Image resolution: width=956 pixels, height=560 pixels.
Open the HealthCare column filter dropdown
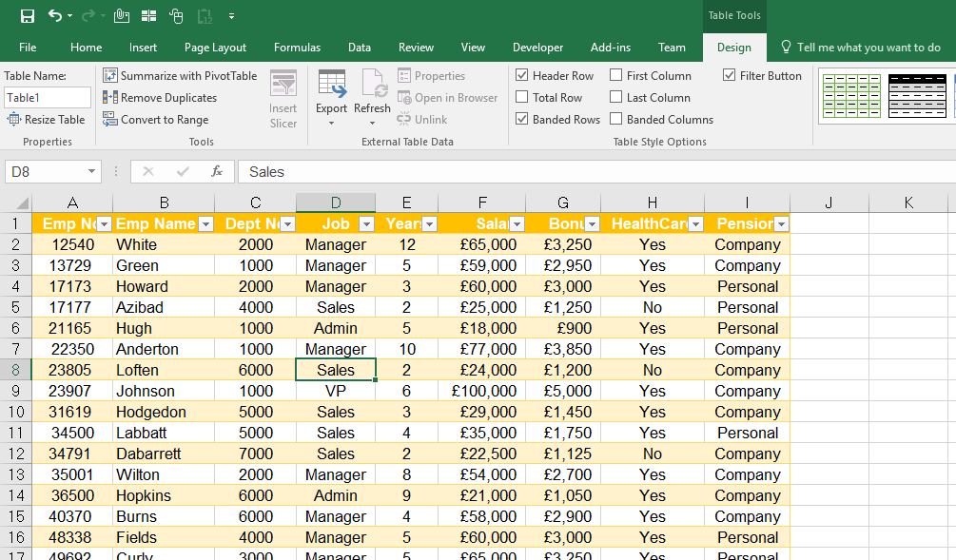point(695,224)
